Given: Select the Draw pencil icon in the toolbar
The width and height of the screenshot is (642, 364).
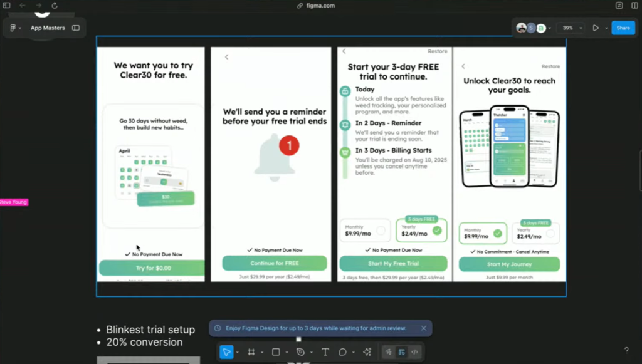Looking at the screenshot, I should 389,351.
